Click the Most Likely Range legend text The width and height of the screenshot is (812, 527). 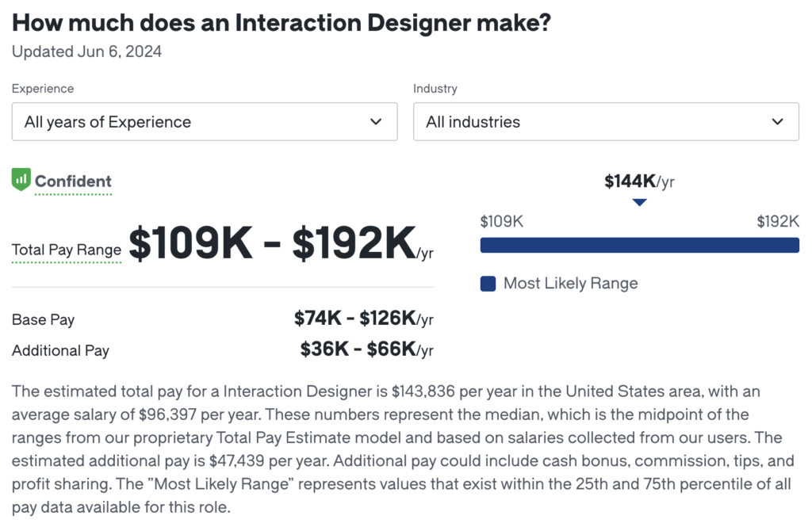571,284
